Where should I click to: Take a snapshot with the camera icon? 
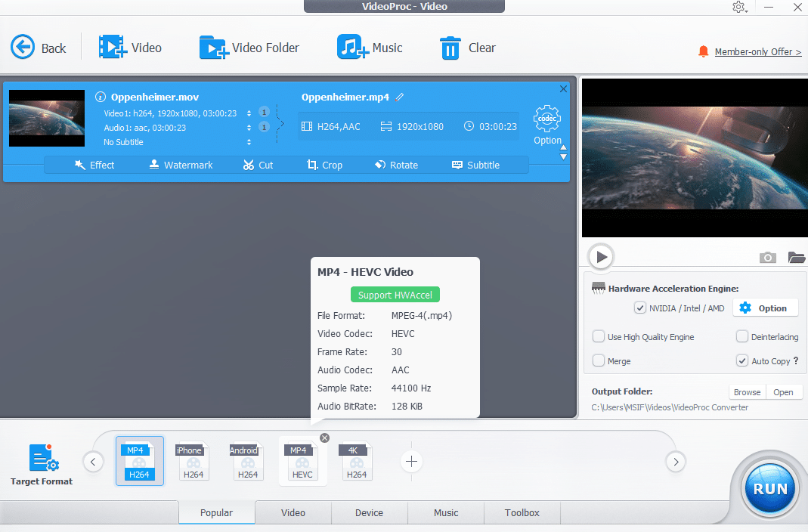pos(767,258)
